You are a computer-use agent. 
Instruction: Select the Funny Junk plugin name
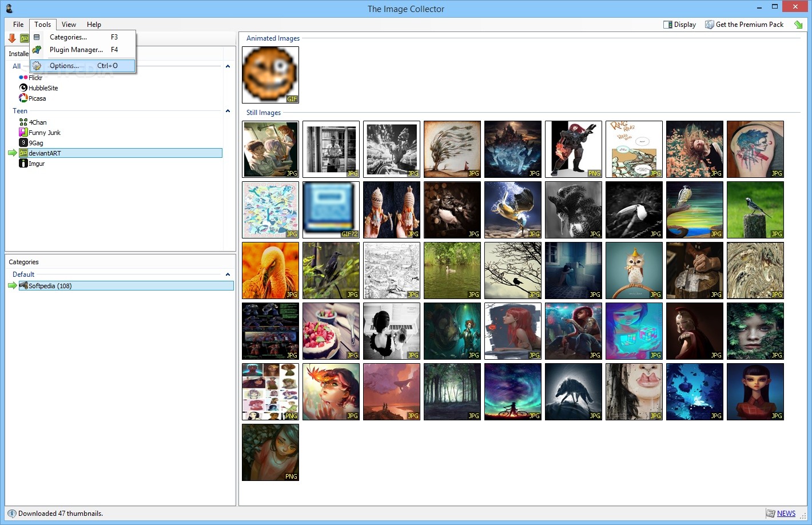point(45,133)
